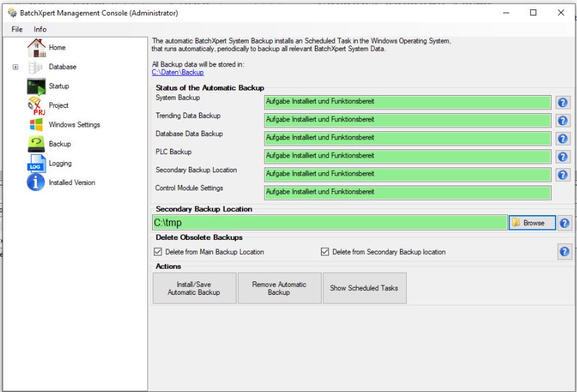Click the Project PRJ icon
The height and width of the screenshot is (392, 577).
(36, 106)
